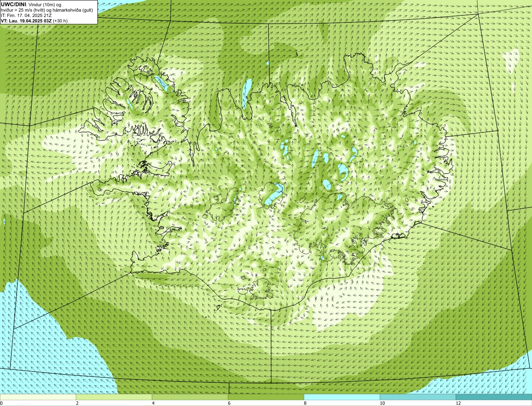Image resolution: width=532 pixels, height=406 pixels.
Task: Click the legend scale label '2'
Action: (77, 403)
